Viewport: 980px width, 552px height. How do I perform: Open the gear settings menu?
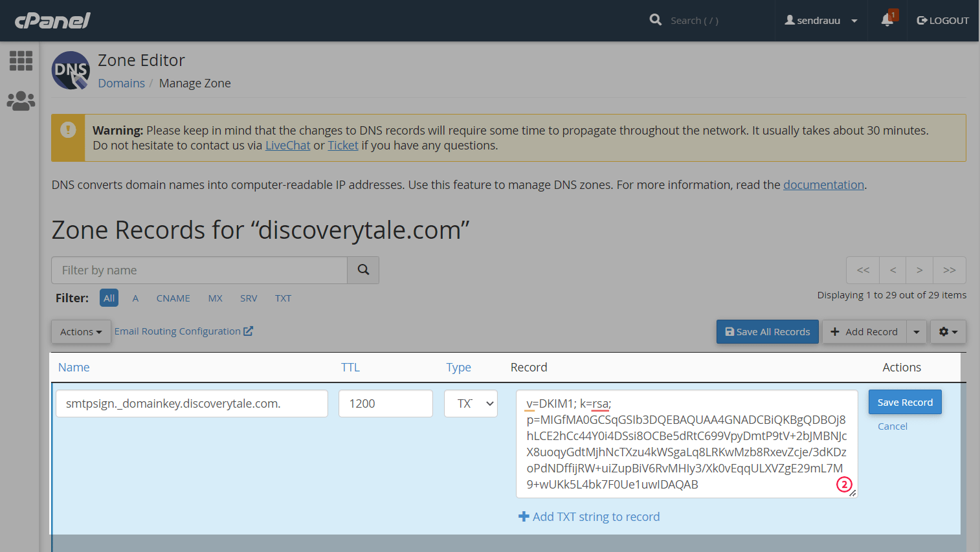tap(948, 332)
